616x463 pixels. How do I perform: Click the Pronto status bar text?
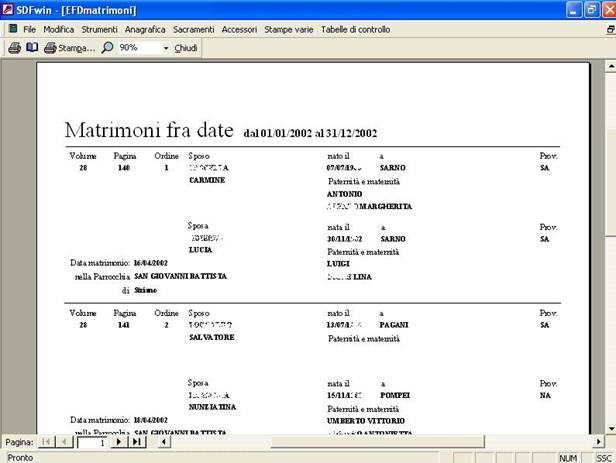click(20, 458)
